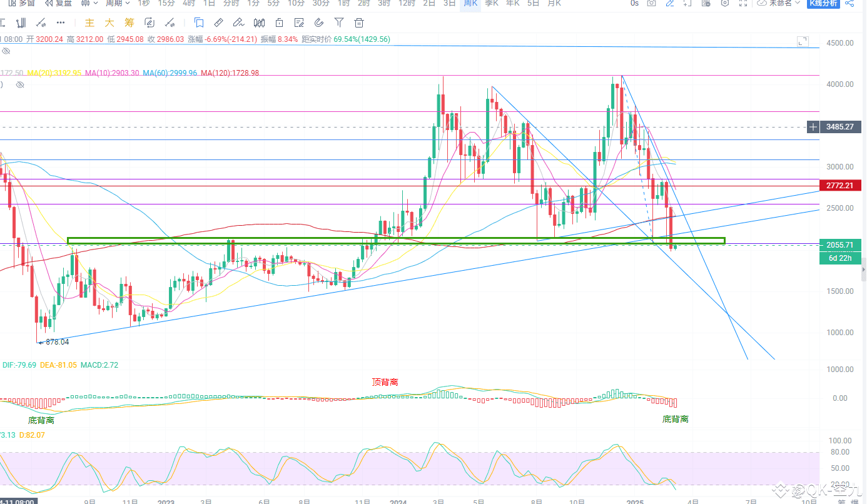Click the lock drawings icon
This screenshot has width=867, height=504.
coord(279,23)
